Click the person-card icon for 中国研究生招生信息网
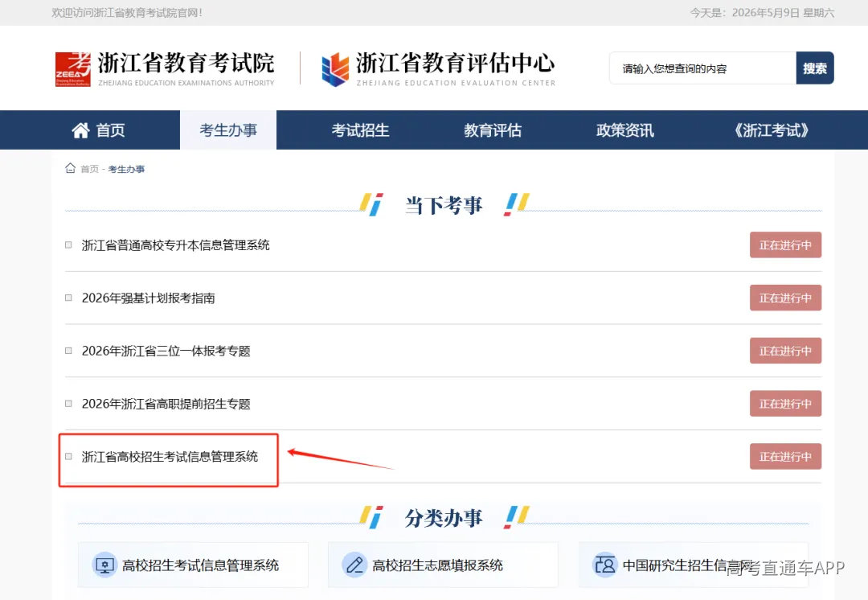Image resolution: width=868 pixels, height=600 pixels. pyautogui.click(x=604, y=565)
